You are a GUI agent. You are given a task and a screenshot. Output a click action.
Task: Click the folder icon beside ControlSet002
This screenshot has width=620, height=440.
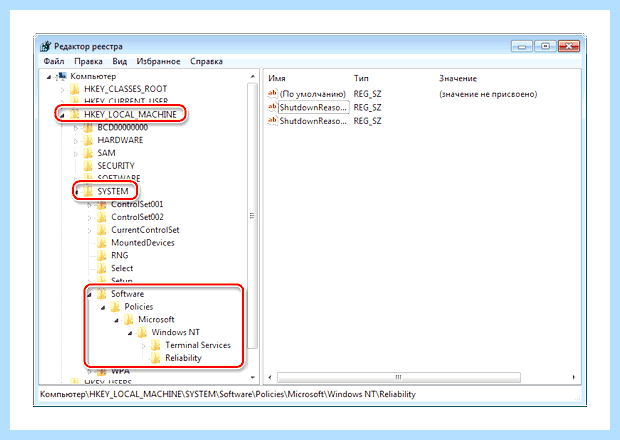tap(102, 217)
